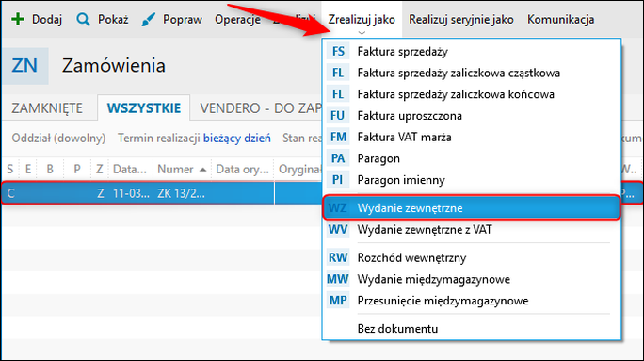
Task: Click the green plus Dodaj icon
Action: click(x=18, y=20)
